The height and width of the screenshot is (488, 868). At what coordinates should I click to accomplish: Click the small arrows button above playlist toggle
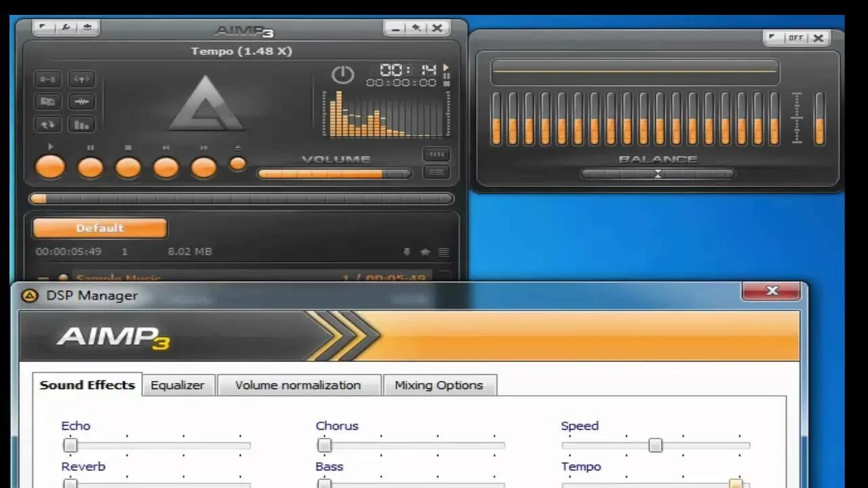pyautogui.click(x=436, y=154)
